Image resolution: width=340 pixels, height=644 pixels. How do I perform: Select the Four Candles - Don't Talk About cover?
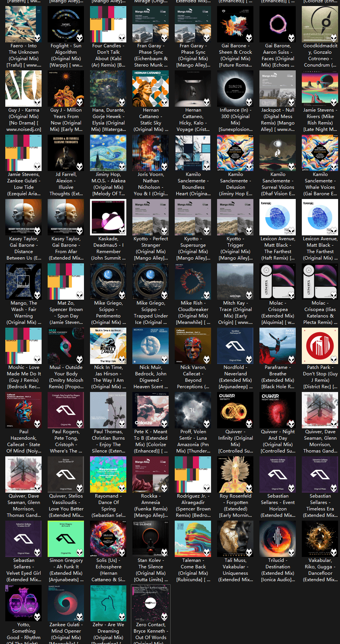tap(108, 24)
